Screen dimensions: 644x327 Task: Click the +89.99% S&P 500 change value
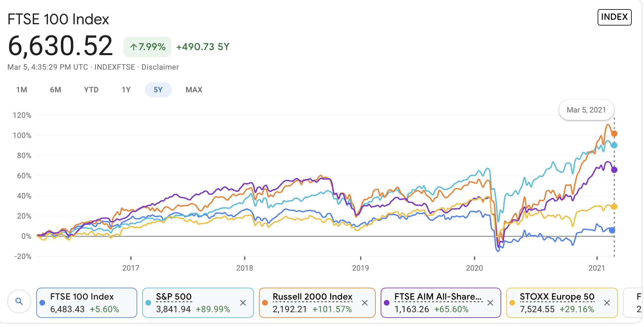pyautogui.click(x=213, y=309)
